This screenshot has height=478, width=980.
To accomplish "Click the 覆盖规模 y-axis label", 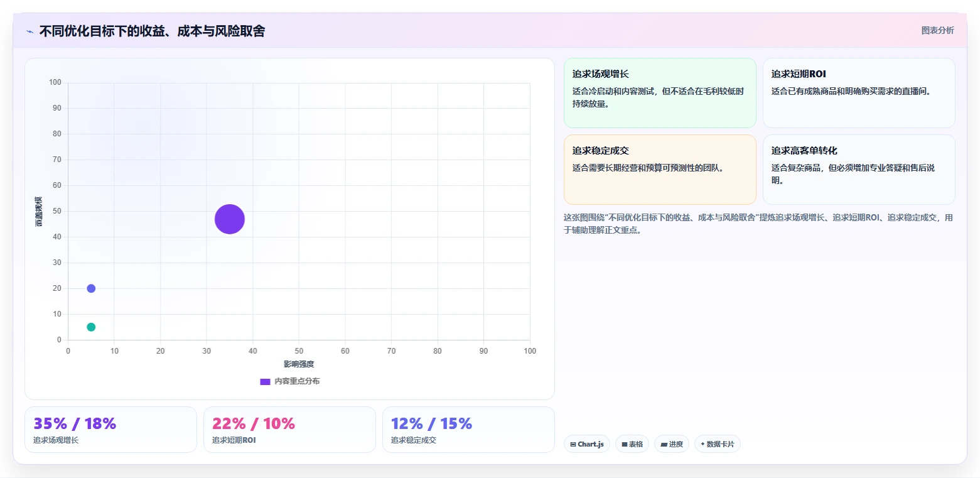I will pyautogui.click(x=39, y=211).
